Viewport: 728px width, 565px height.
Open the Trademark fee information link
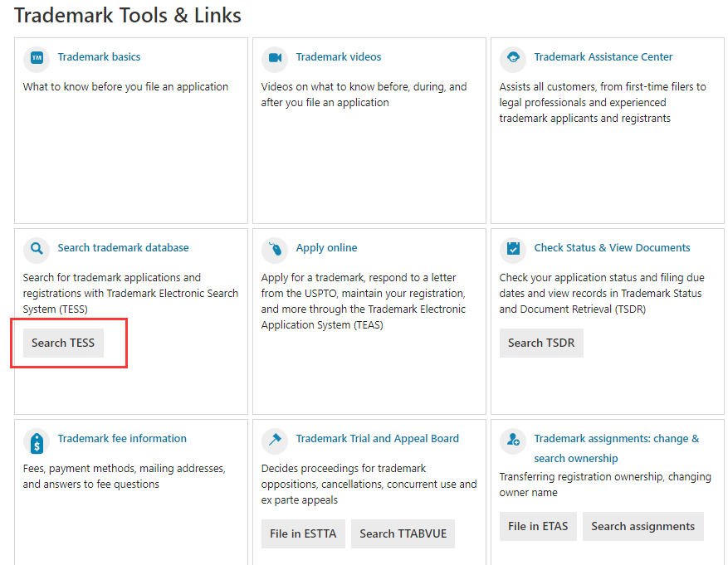(122, 438)
